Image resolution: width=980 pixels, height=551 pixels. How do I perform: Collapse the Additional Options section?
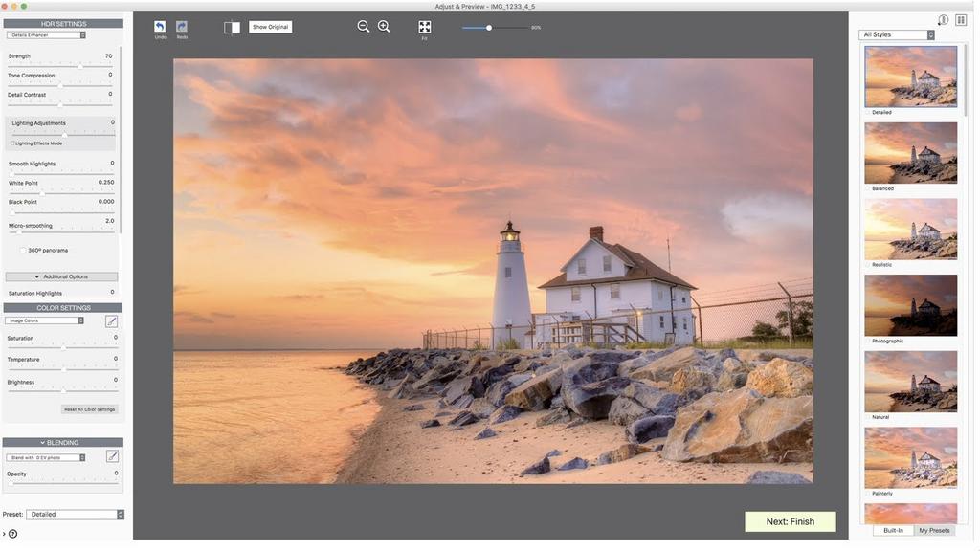point(61,276)
